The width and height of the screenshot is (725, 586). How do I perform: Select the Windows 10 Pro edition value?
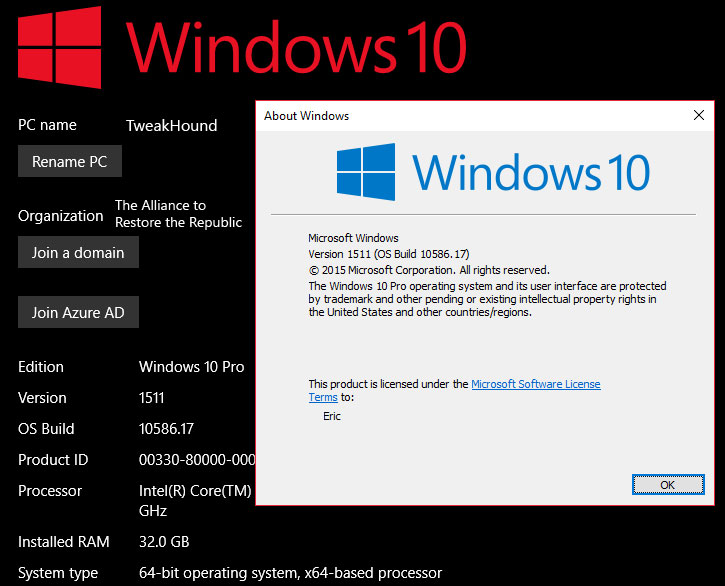[x=191, y=367]
